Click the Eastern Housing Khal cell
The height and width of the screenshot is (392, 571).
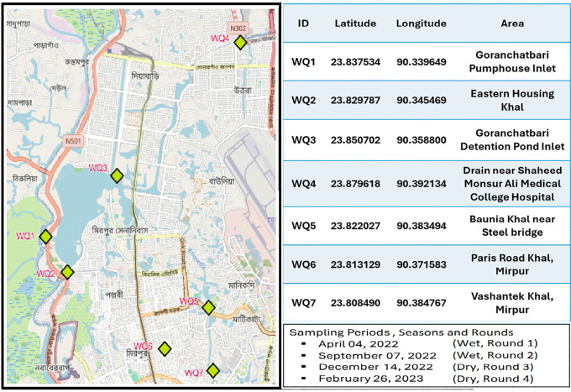(x=512, y=100)
